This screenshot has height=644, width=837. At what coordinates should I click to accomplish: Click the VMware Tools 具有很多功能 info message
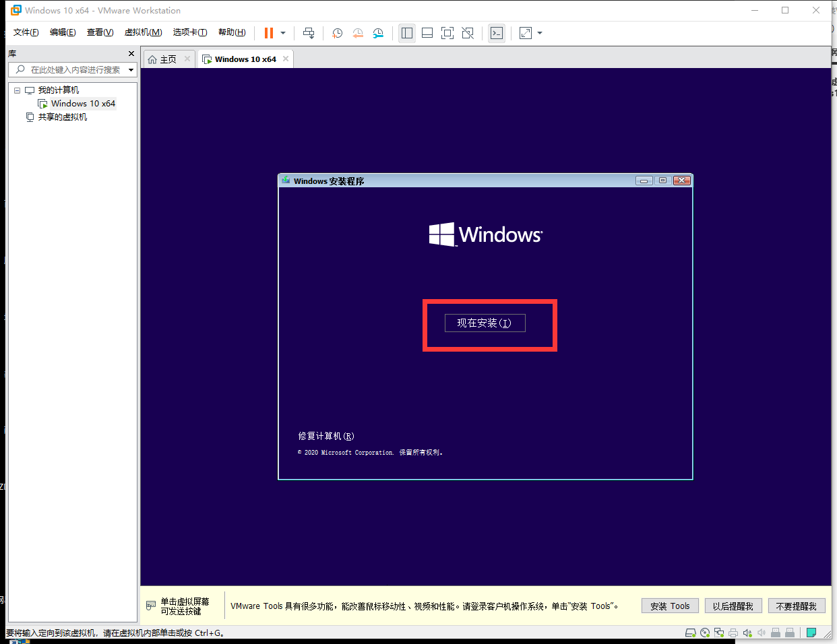tap(425, 606)
